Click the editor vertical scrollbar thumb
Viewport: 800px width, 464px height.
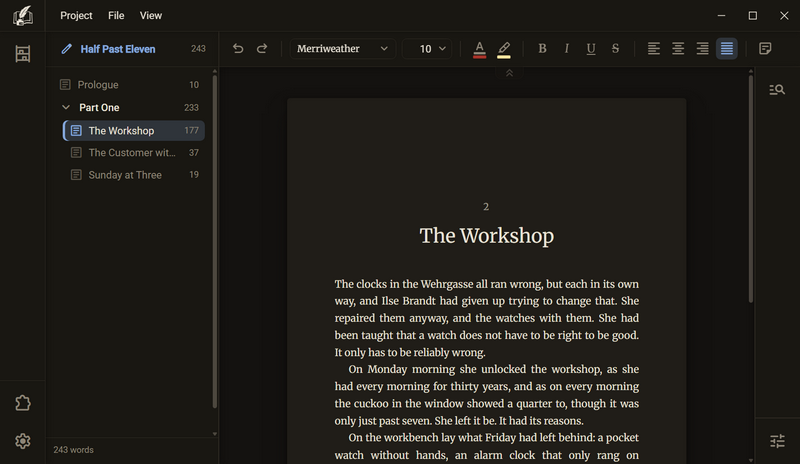(x=751, y=189)
